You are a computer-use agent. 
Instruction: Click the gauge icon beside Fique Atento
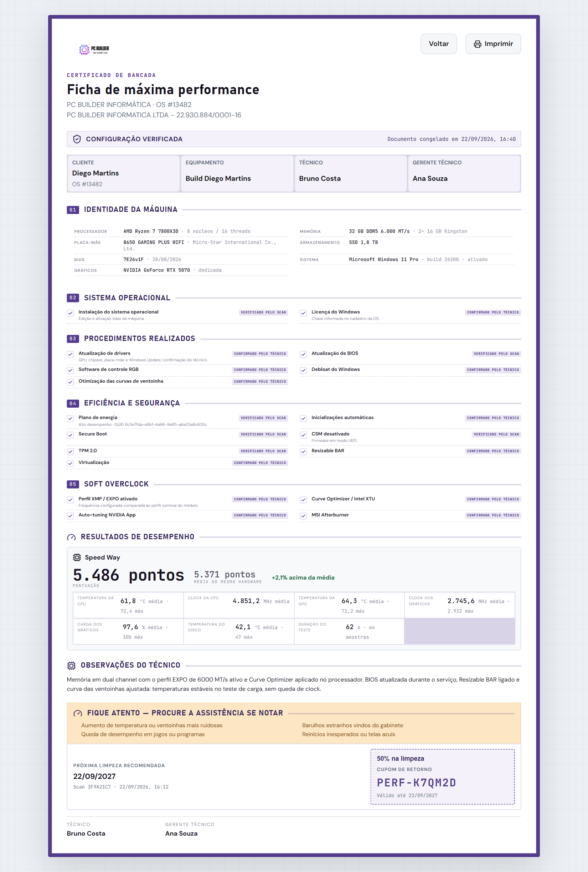78,713
